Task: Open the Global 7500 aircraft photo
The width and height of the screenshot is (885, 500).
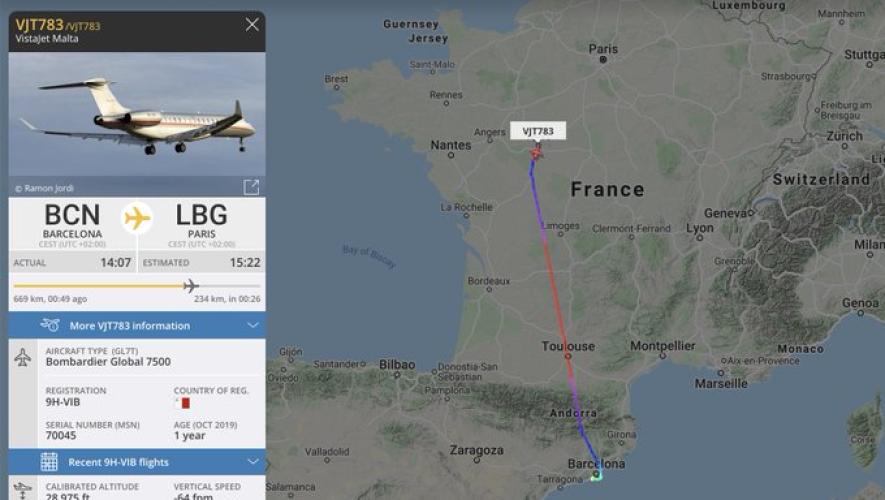Action: 137,115
